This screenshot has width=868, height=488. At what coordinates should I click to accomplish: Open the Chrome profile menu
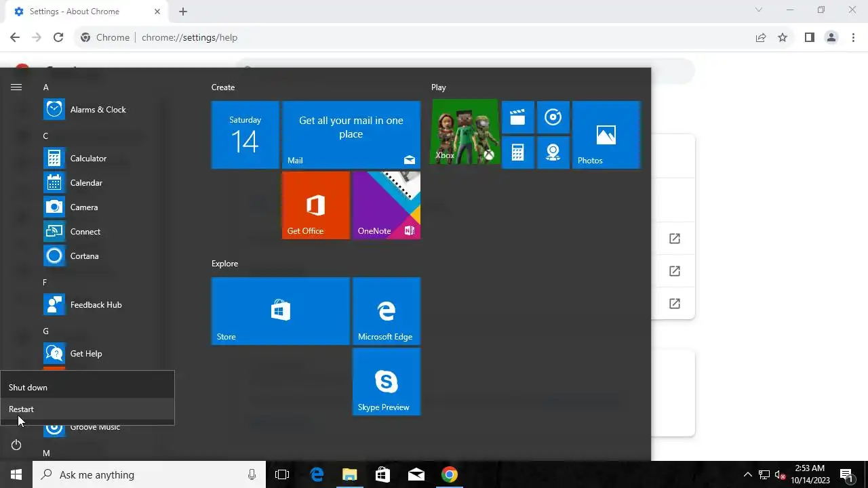(x=831, y=37)
